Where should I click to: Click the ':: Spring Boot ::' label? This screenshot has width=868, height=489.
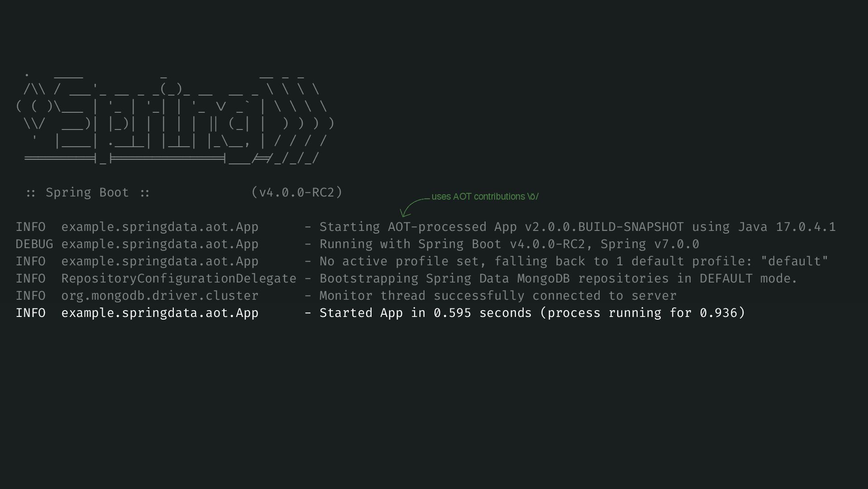(87, 192)
